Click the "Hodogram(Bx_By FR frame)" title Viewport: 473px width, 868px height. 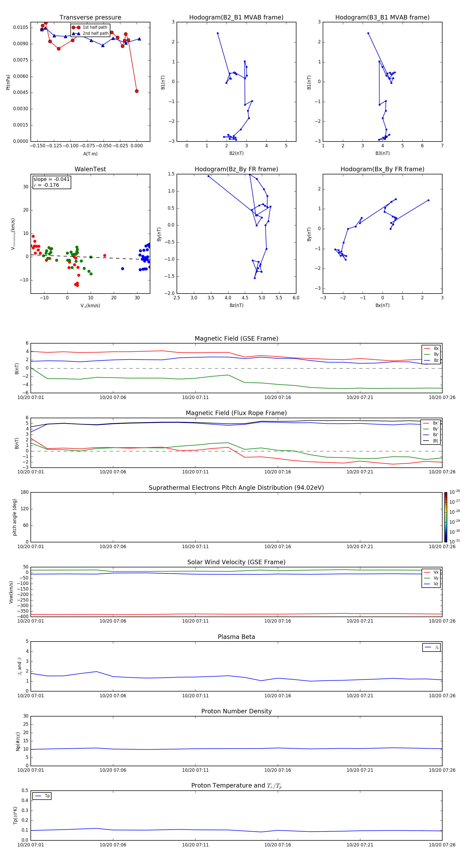click(x=382, y=169)
